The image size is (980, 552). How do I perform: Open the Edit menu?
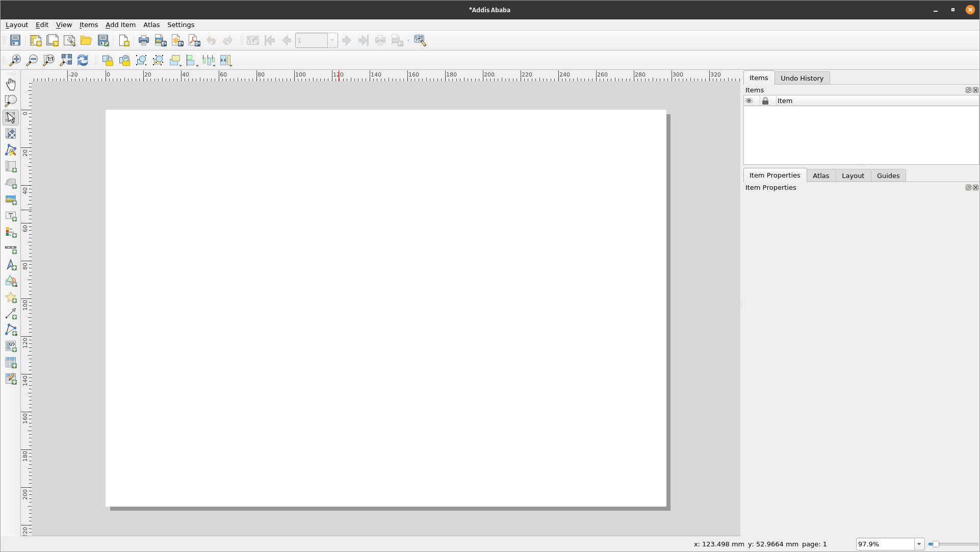(42, 24)
